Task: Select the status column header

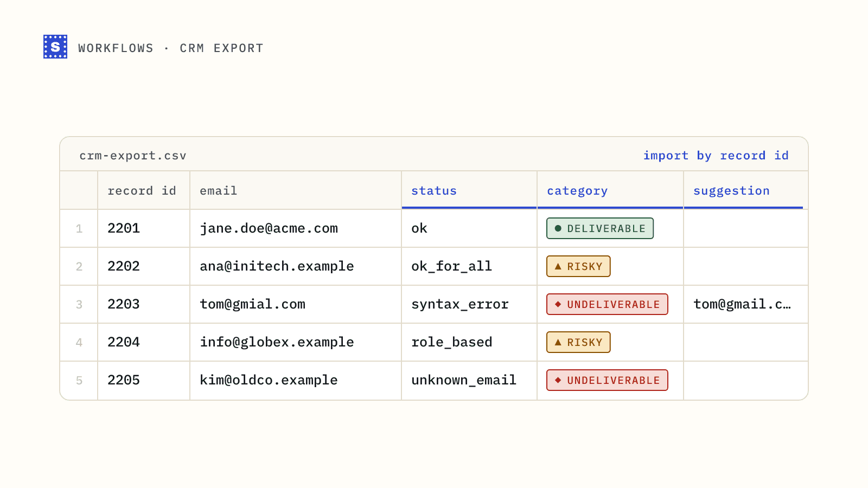Action: (469, 190)
